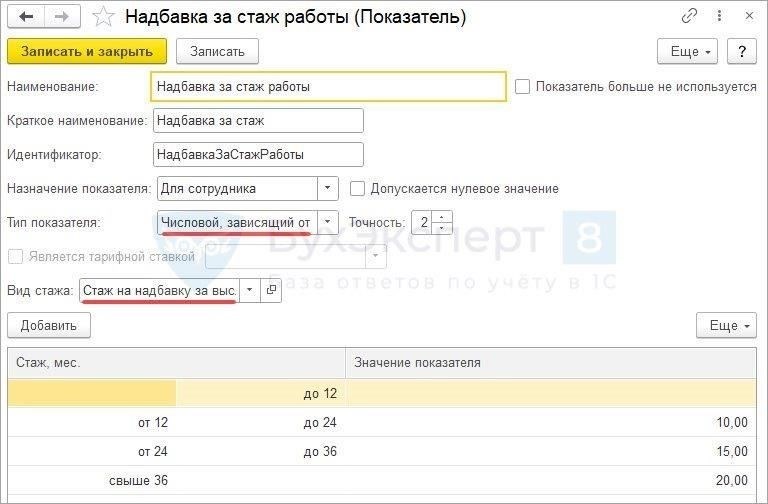Image resolution: width=768 pixels, height=504 pixels.
Task: Expand the Тип показателя dropdown arrow
Action: (328, 222)
